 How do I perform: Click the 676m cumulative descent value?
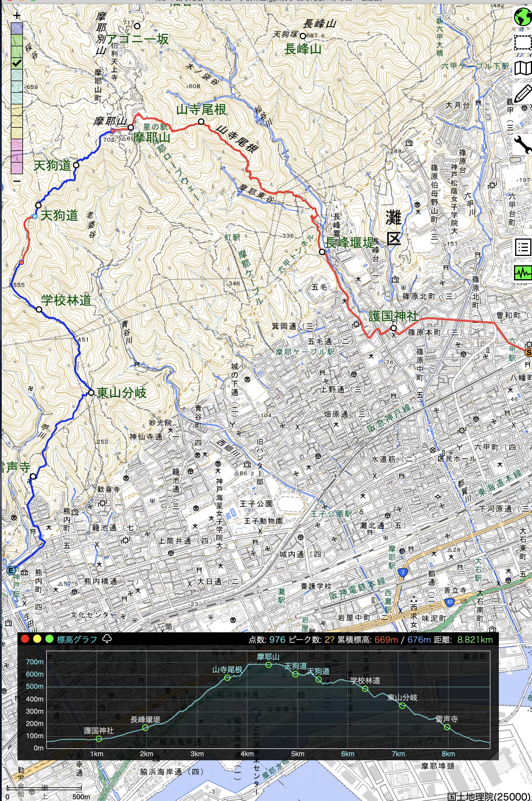[419, 640]
